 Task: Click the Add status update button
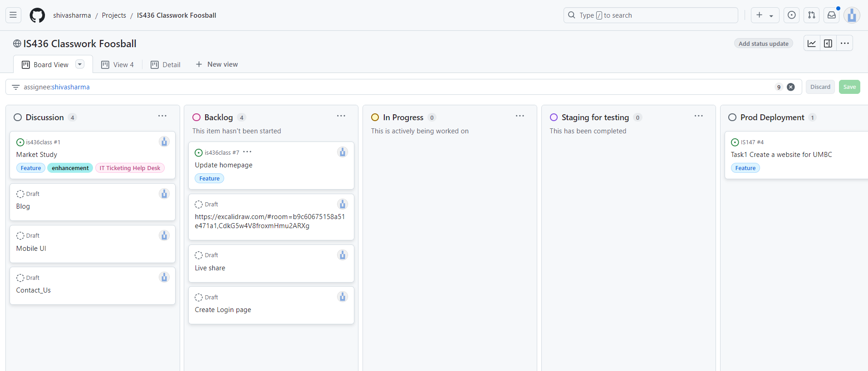point(763,44)
